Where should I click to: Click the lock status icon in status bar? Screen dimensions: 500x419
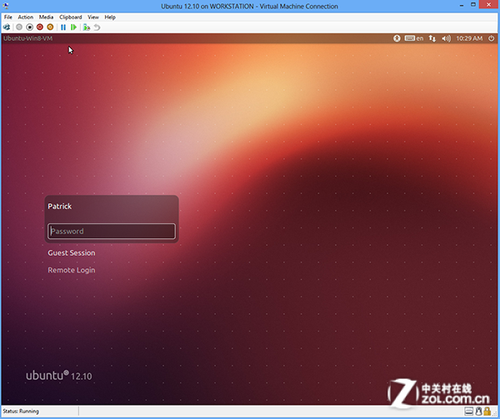coord(487,411)
